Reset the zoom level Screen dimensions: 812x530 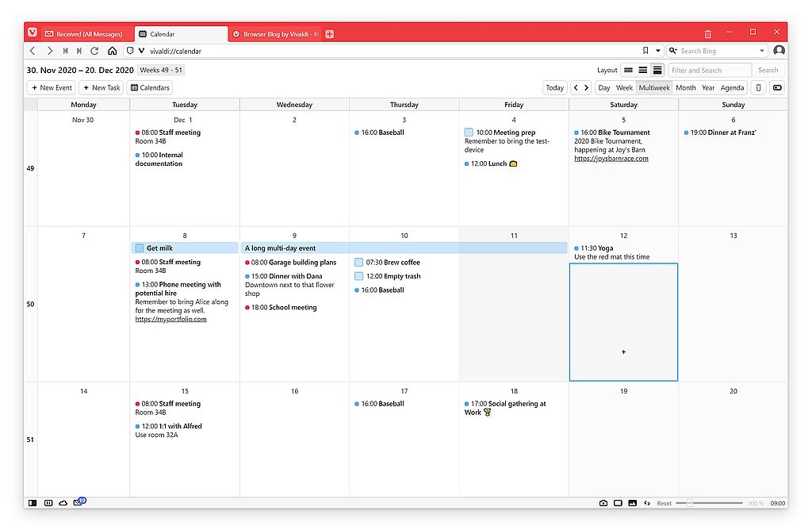664,503
